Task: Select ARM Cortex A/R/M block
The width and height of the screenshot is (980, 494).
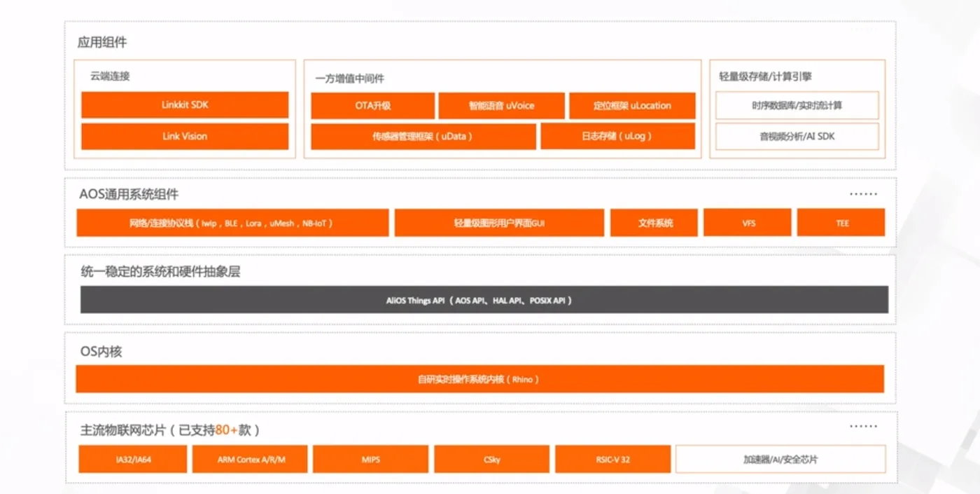Action: pos(250,460)
